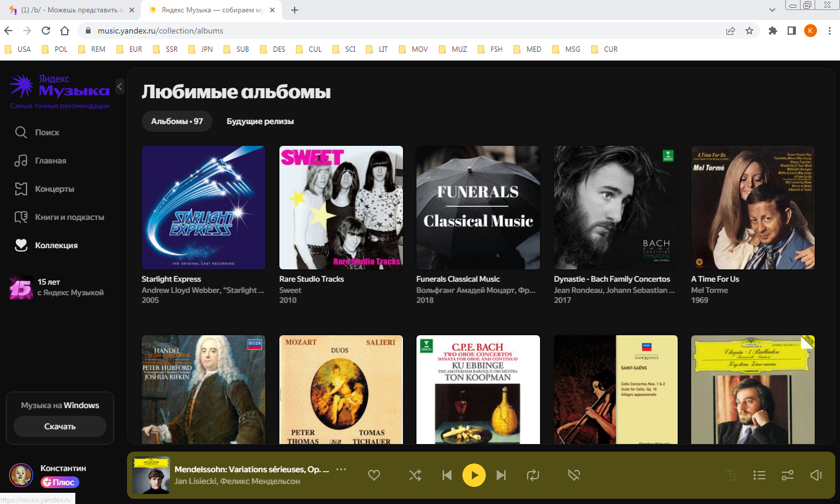Share this page via address bar icon
This screenshot has height=504, width=840.
731,31
